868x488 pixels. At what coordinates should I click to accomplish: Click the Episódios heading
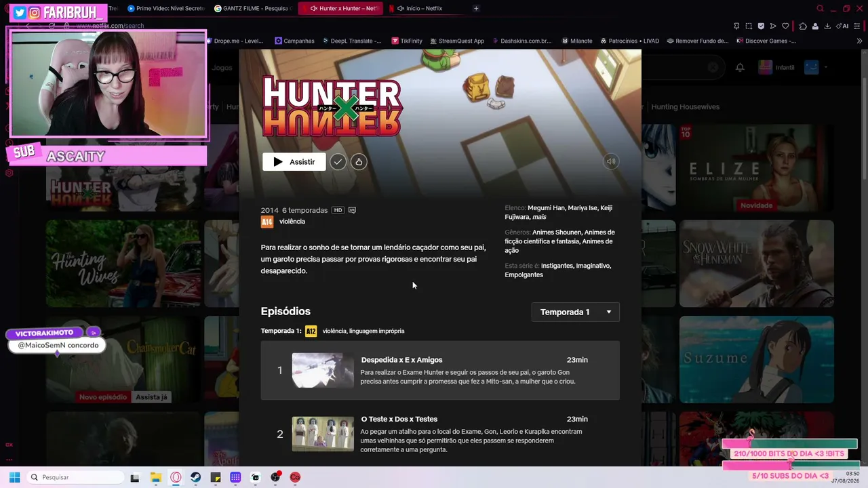(x=285, y=311)
